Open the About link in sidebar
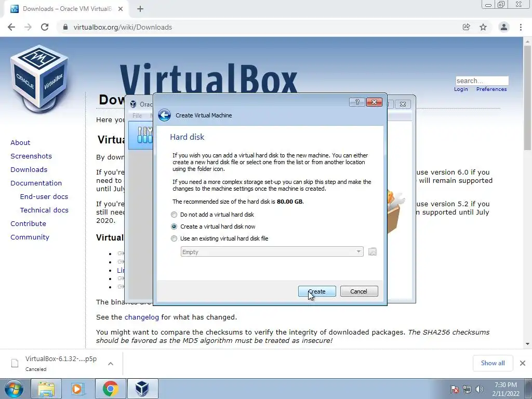532x399 pixels. pyautogui.click(x=20, y=142)
